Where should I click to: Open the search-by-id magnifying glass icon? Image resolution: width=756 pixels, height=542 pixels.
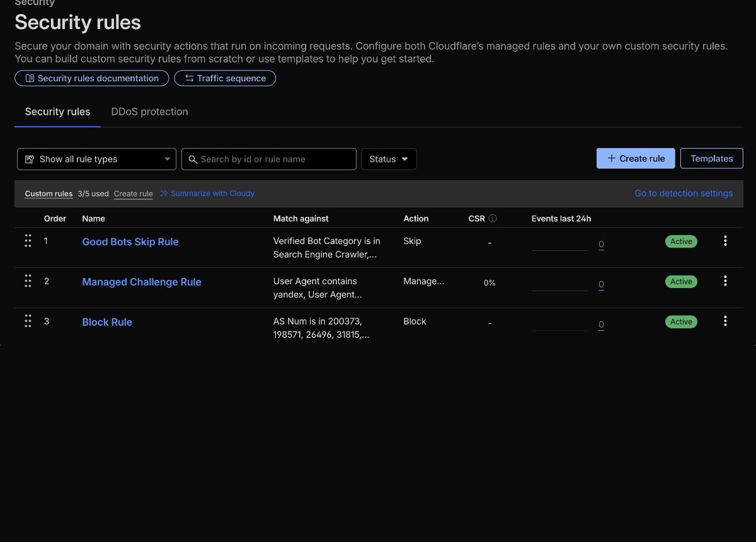[193, 159]
